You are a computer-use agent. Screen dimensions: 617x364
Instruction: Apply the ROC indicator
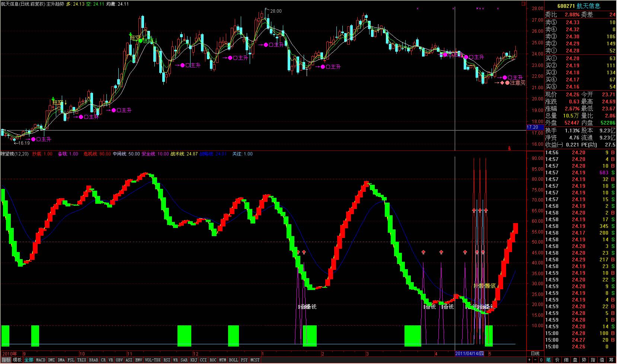[213, 360]
